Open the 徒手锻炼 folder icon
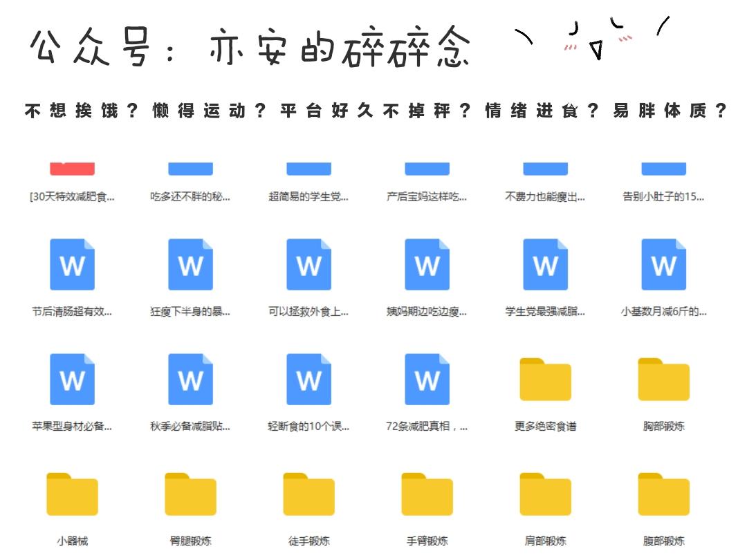 tap(308, 494)
